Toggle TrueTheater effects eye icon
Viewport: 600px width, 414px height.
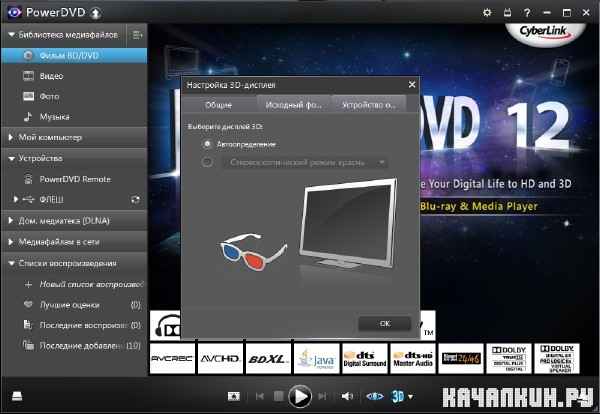coord(375,396)
